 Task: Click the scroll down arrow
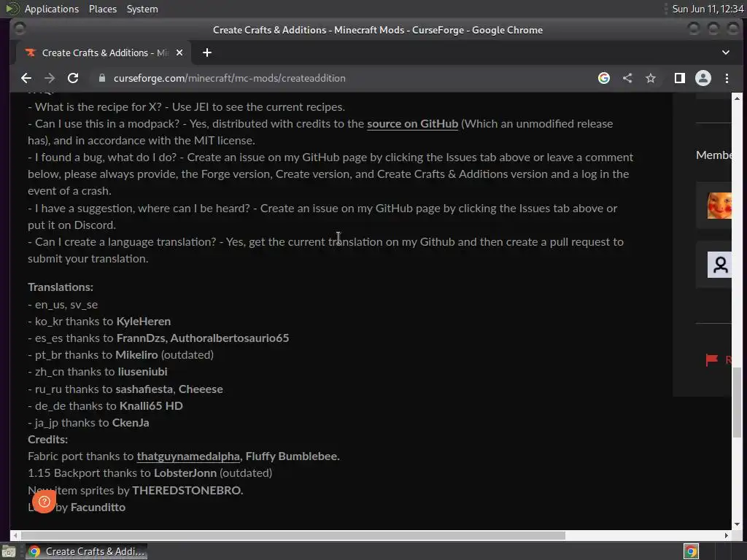pos(737,524)
